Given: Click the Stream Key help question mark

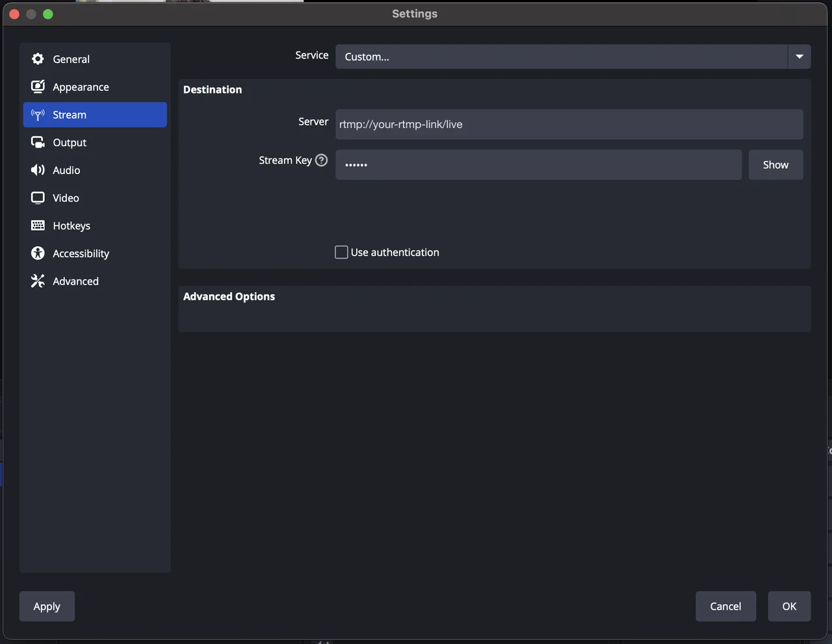Looking at the screenshot, I should tap(321, 160).
